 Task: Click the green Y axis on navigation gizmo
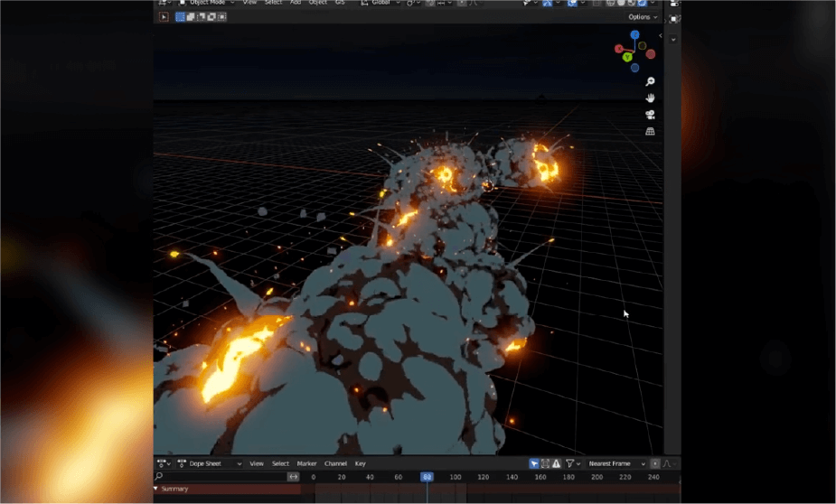[x=627, y=57]
